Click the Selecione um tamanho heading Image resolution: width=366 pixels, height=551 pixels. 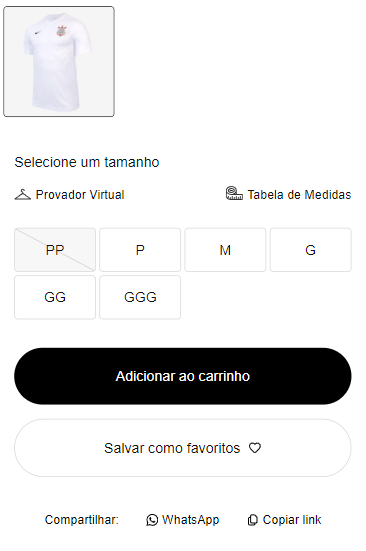coord(87,162)
